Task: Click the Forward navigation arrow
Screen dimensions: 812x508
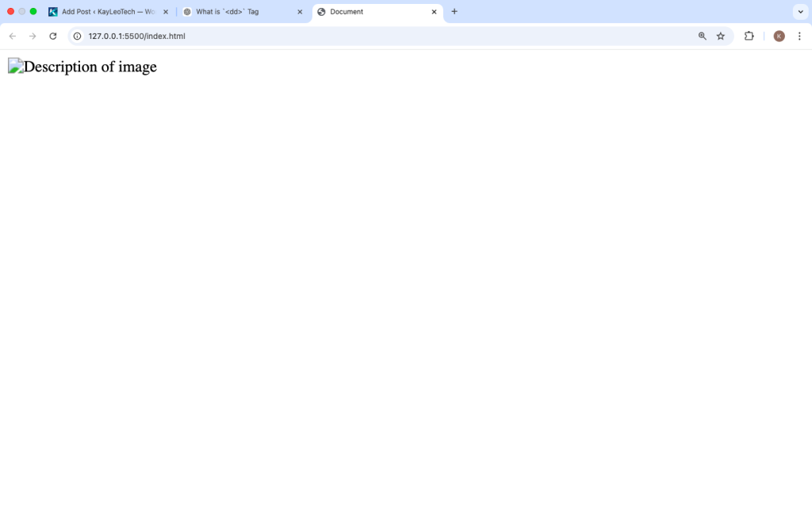Action: (33, 36)
